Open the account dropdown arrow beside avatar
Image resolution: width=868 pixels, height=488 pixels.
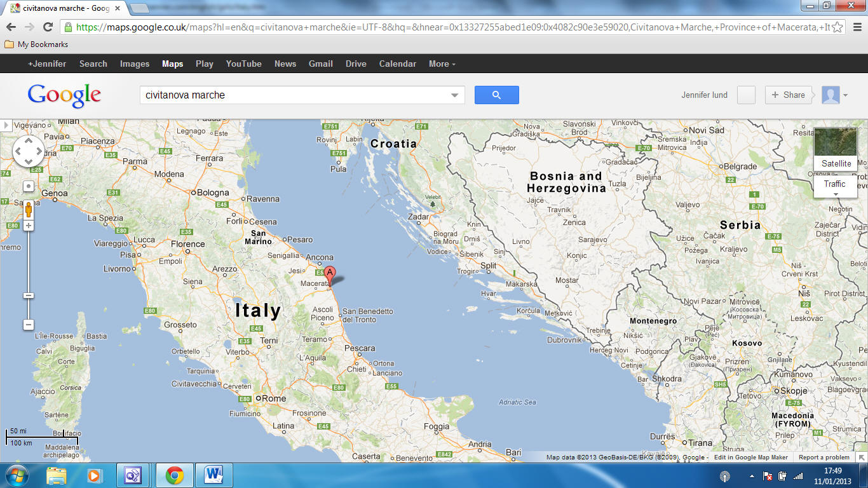(846, 95)
